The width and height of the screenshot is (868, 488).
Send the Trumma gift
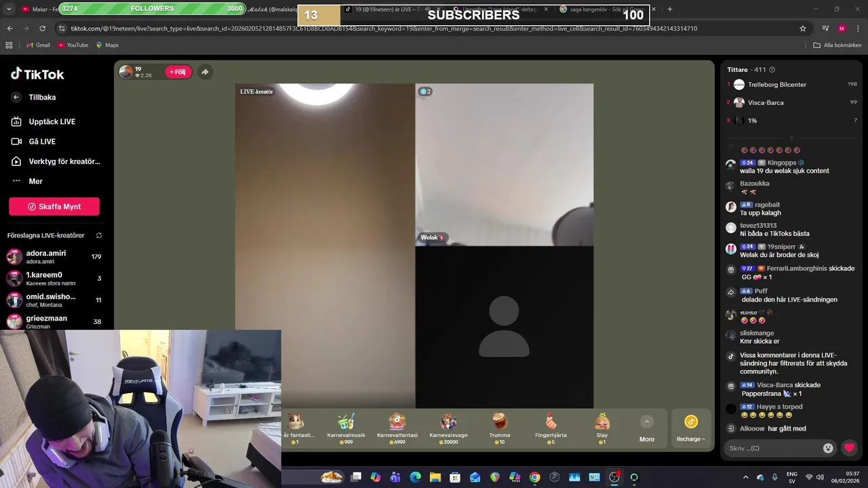point(500,428)
